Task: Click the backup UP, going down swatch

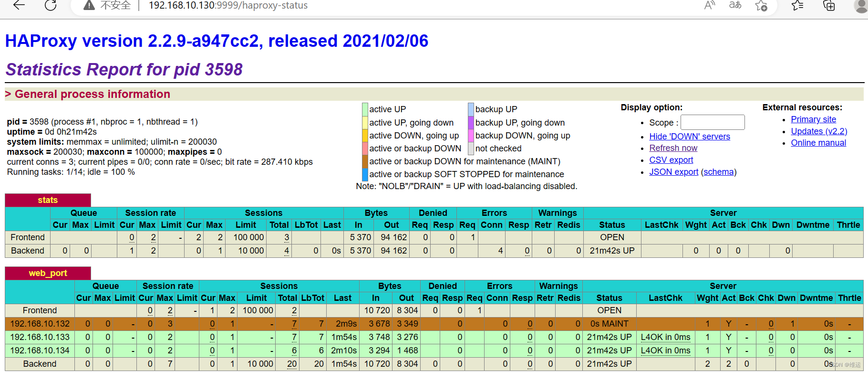Action: [x=471, y=123]
